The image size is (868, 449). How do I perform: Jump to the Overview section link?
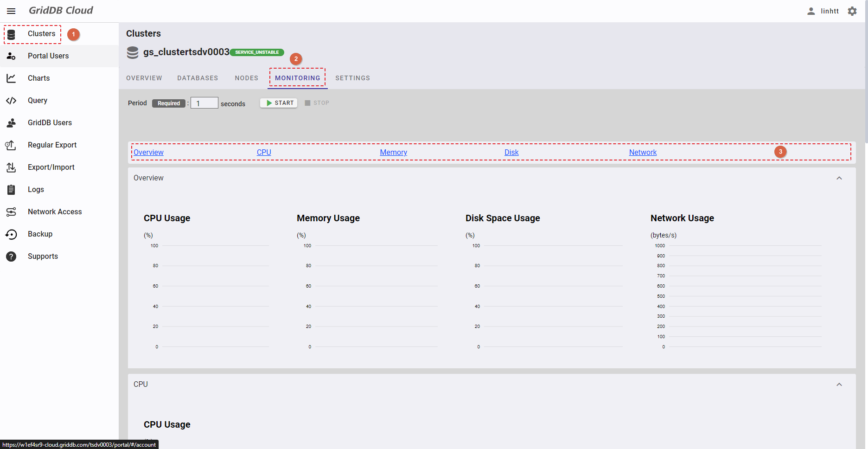(x=148, y=152)
